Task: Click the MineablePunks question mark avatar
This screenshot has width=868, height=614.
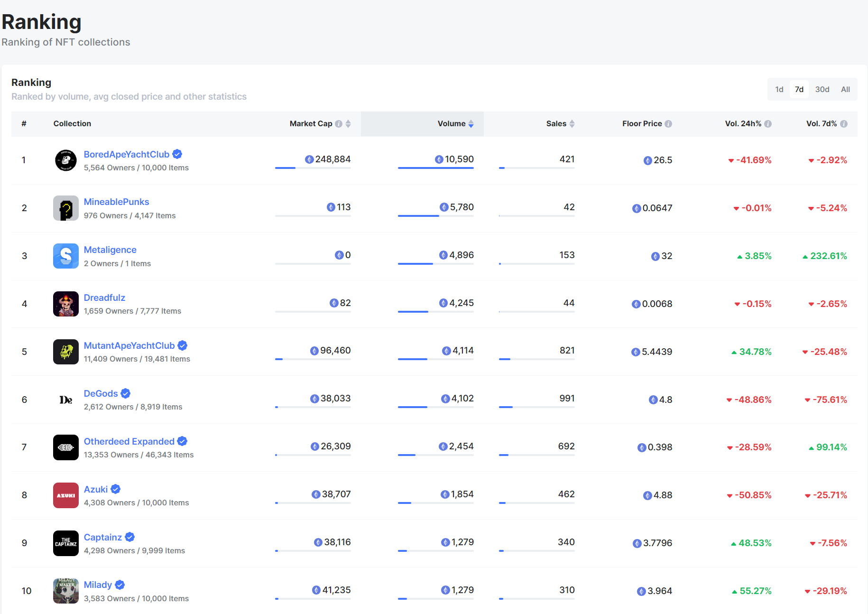Action: 65,208
